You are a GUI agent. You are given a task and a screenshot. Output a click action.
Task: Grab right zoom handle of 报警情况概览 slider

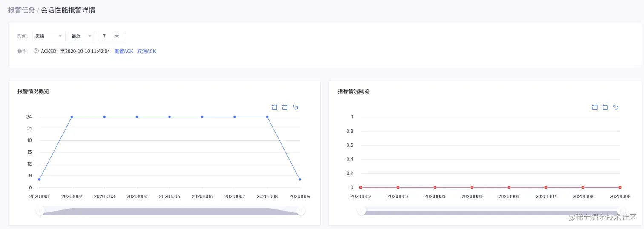tap(301, 211)
